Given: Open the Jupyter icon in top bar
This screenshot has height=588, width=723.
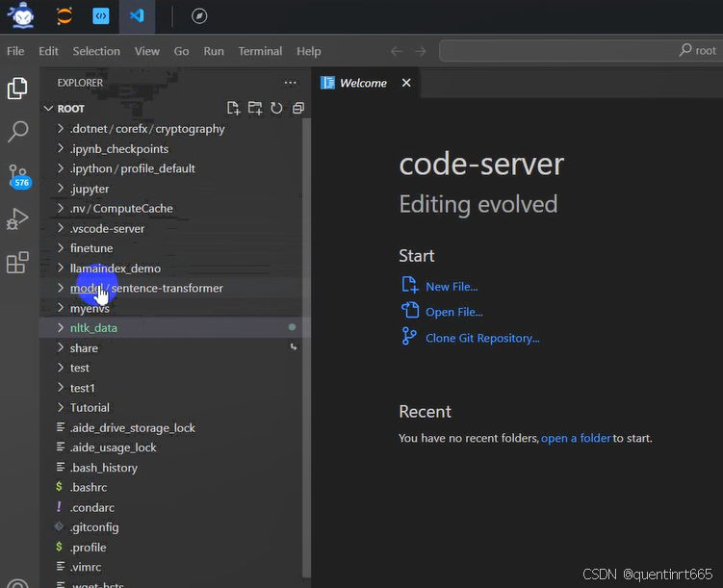Looking at the screenshot, I should click(x=65, y=16).
